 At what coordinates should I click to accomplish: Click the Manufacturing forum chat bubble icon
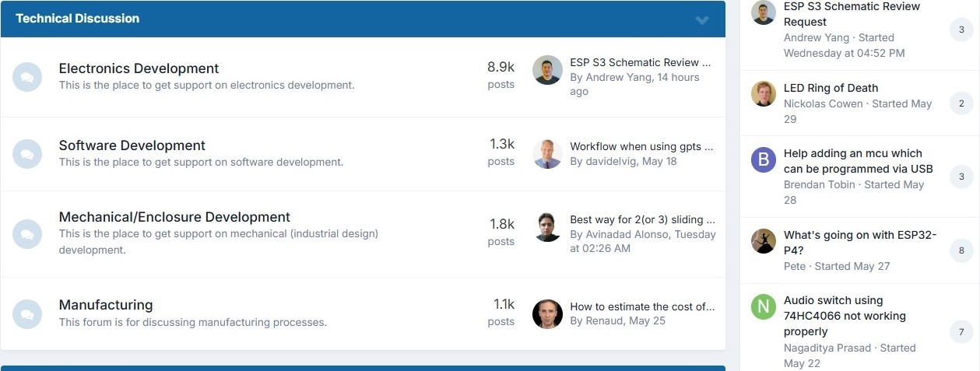tap(27, 313)
